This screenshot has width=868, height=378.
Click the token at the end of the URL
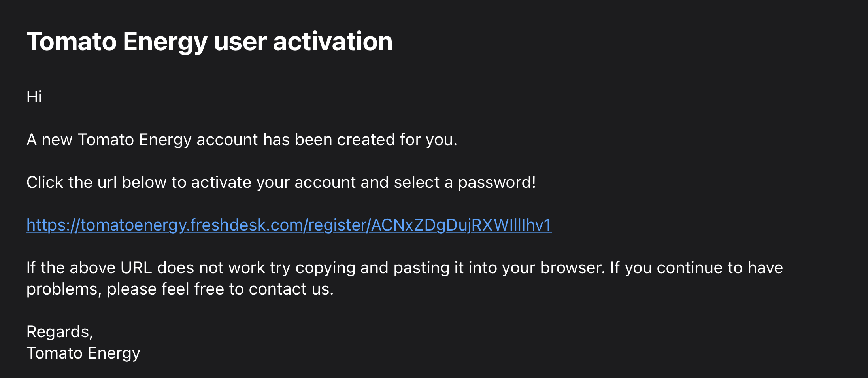(x=461, y=225)
